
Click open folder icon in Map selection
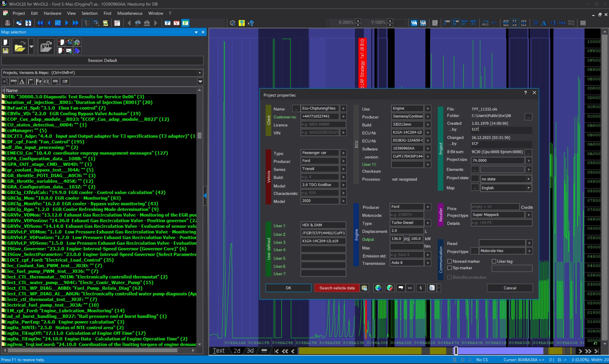click(20, 46)
